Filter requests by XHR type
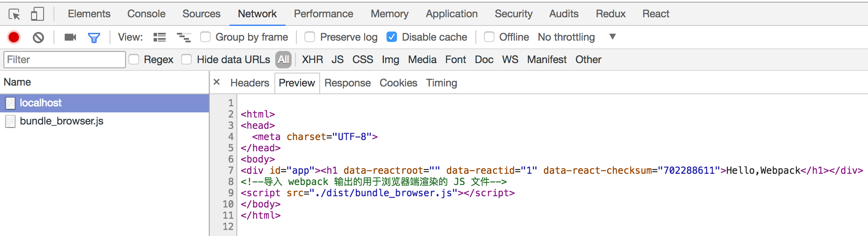This screenshot has width=868, height=236. point(312,60)
